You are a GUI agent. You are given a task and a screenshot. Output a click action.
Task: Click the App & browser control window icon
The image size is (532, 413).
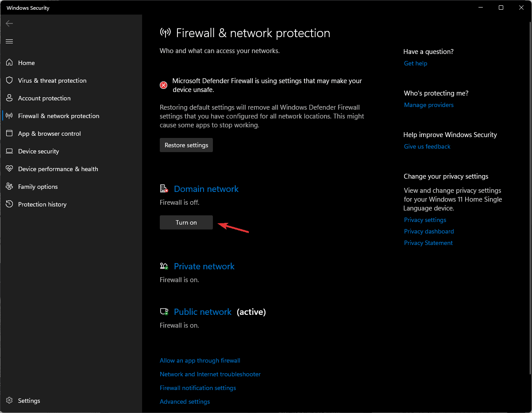pos(9,134)
